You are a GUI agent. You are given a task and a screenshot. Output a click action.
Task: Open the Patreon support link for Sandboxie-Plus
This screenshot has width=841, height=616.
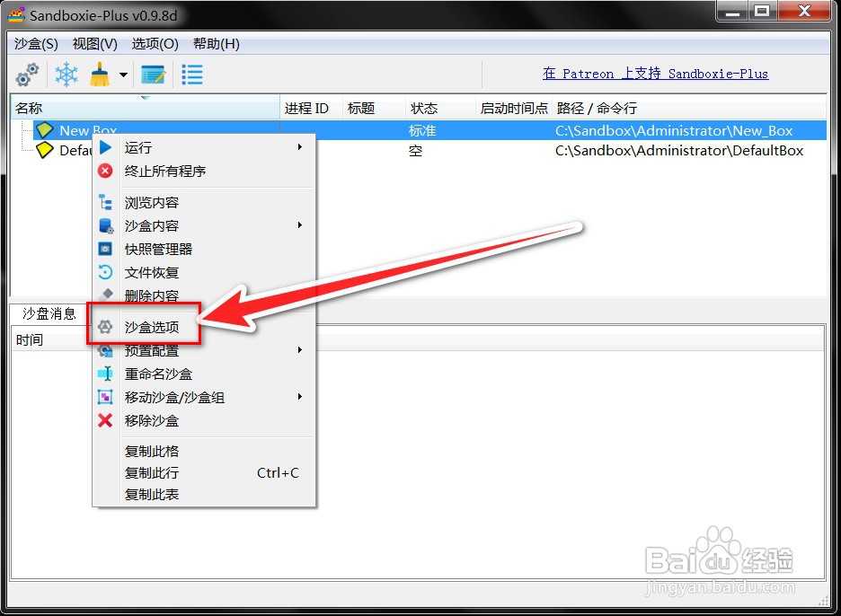(x=655, y=74)
